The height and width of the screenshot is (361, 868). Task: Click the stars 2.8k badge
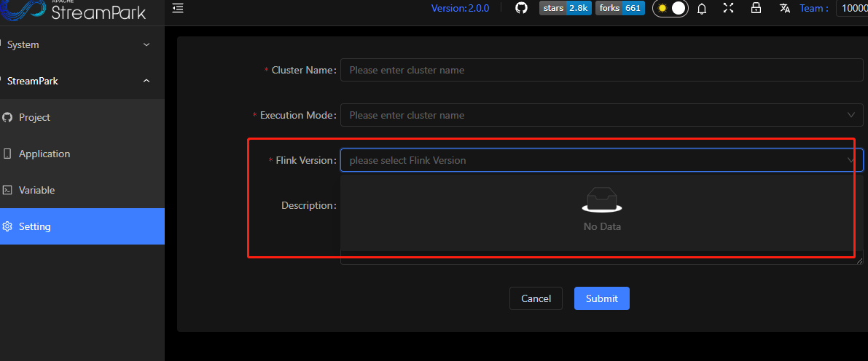[x=566, y=8]
